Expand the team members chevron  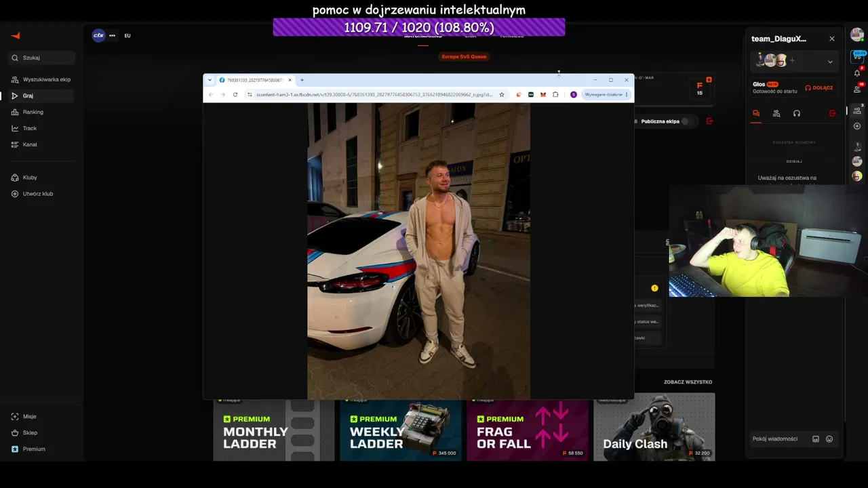click(830, 62)
